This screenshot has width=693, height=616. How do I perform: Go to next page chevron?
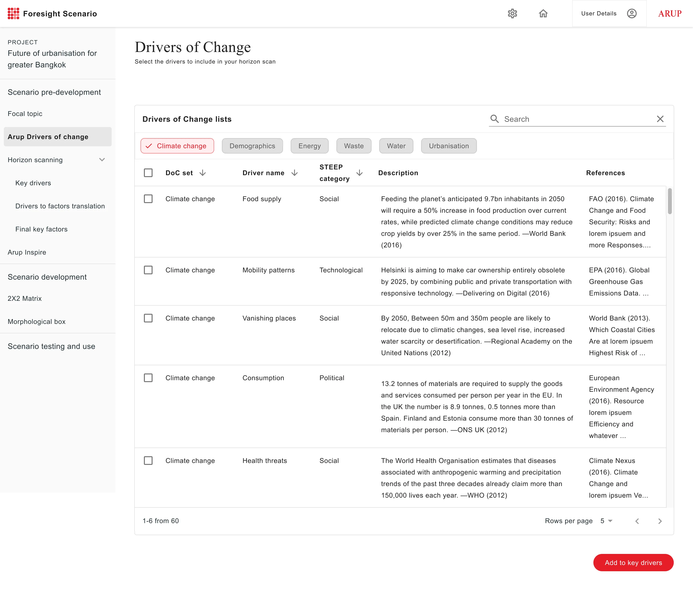(660, 521)
